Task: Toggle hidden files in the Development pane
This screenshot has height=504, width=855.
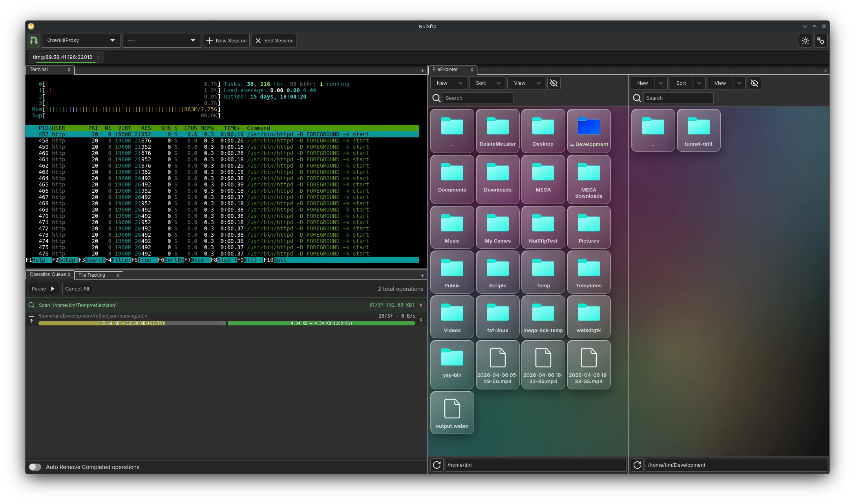Action: [754, 83]
